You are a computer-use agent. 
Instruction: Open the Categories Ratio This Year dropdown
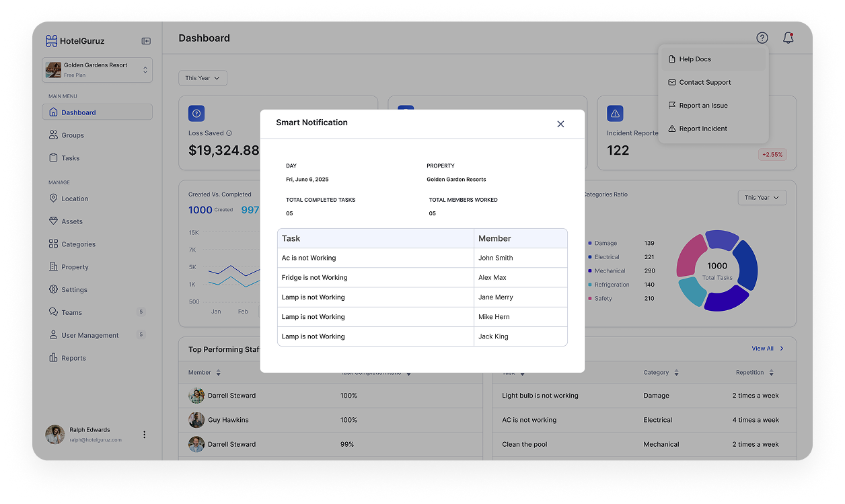(x=762, y=198)
